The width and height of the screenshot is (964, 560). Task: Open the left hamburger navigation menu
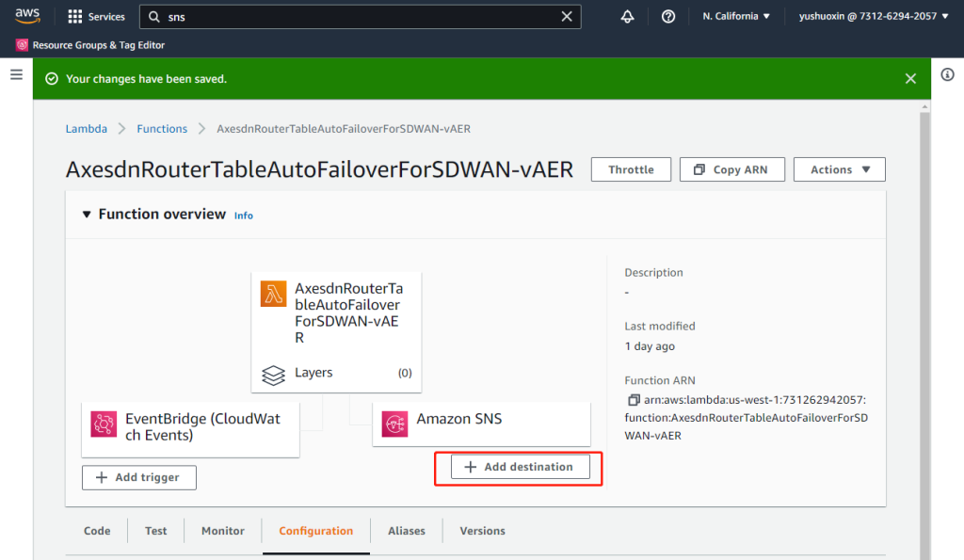16,74
